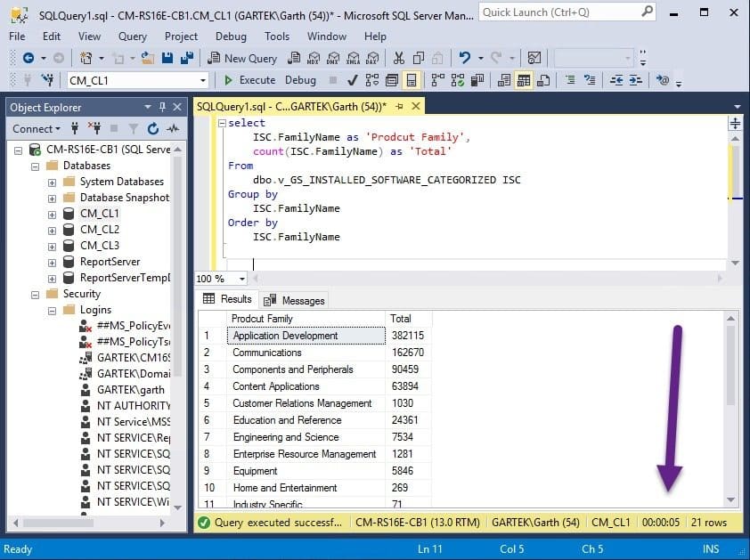This screenshot has height=560, width=750.
Task: Click the Debug button
Action: coord(300,80)
